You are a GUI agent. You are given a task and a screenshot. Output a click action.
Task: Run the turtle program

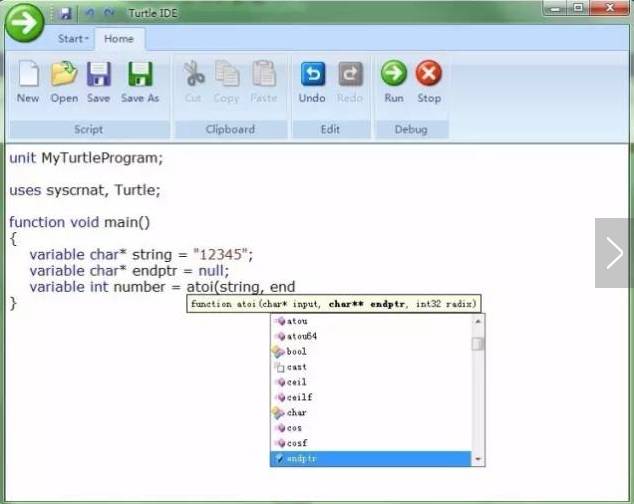tap(394, 82)
